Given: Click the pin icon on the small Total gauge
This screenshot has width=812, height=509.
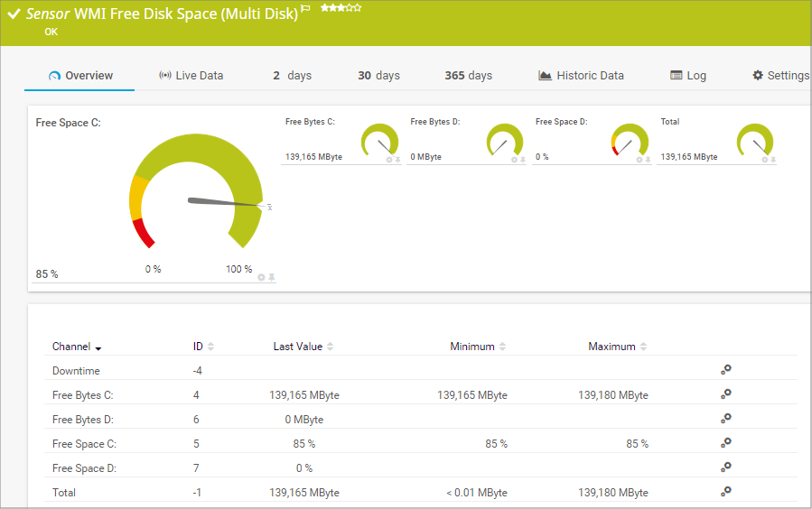Looking at the screenshot, I should point(773,160).
